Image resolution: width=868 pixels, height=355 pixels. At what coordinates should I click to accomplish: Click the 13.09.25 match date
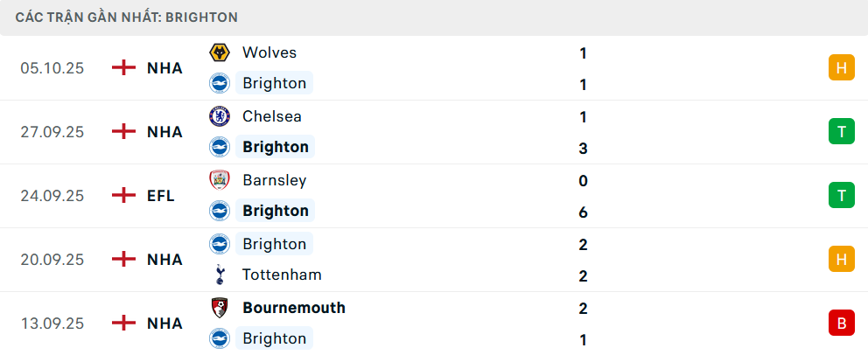pyautogui.click(x=52, y=324)
